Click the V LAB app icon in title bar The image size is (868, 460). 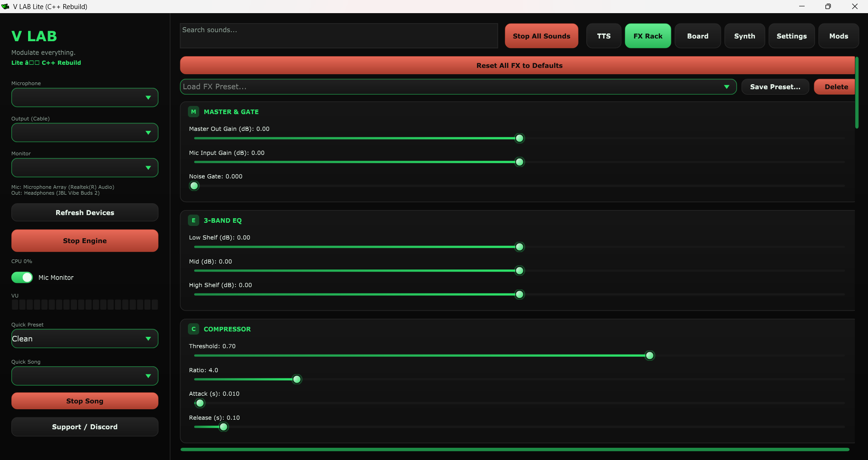click(x=5, y=6)
